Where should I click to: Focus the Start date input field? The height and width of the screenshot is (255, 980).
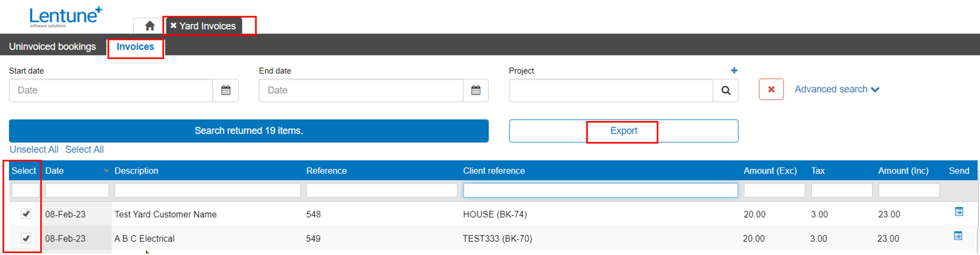coord(111,90)
